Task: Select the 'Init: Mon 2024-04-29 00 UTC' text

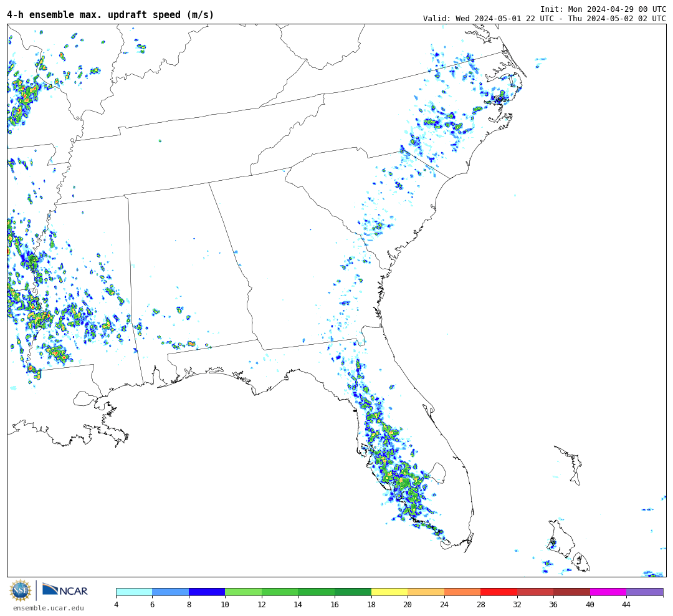Action: click(603, 9)
